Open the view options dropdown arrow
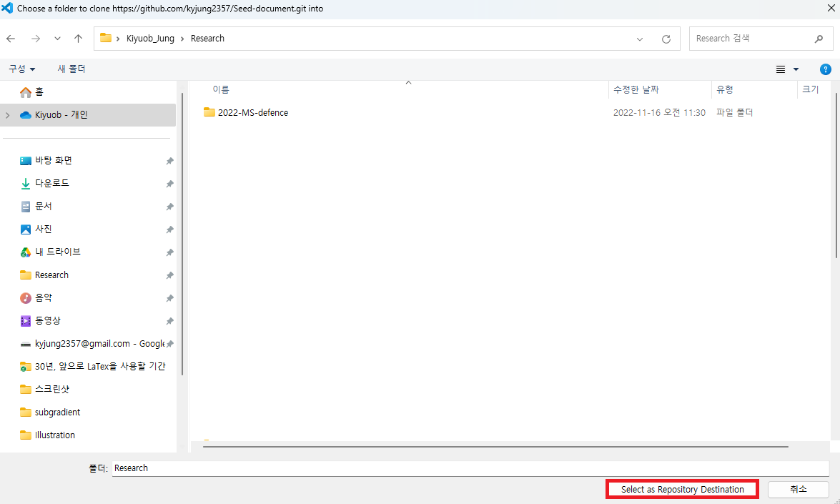840x504 pixels. [x=796, y=69]
